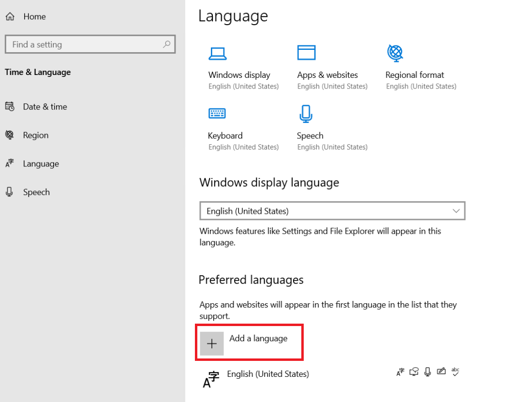This screenshot has width=532, height=402.
Task: Click the Add a language plus icon
Action: click(212, 343)
